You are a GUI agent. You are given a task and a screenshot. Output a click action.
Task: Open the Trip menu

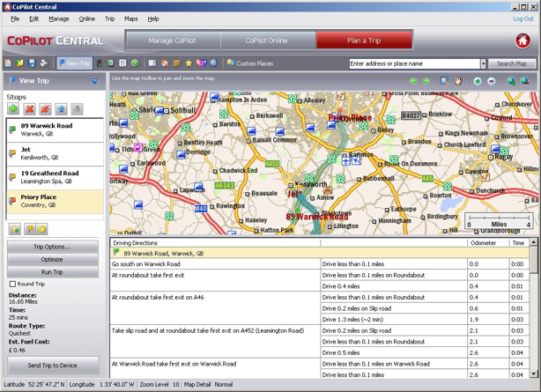110,18
